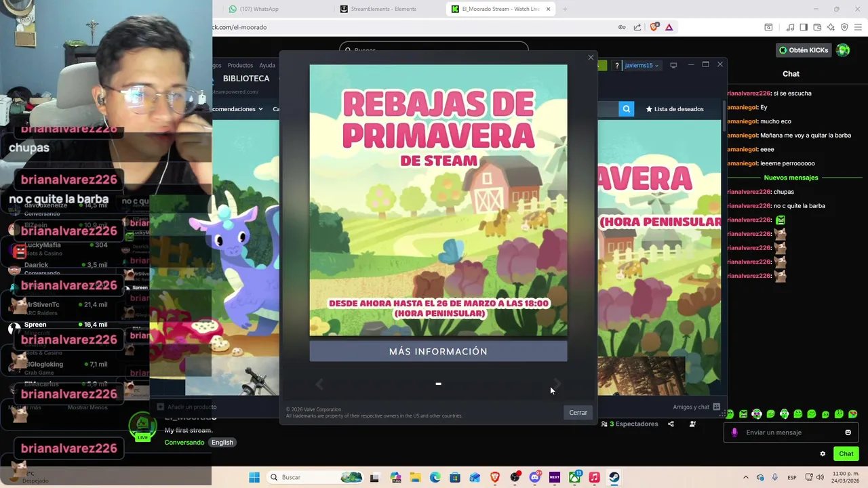Open Brave Shields lion icon

click(x=654, y=27)
